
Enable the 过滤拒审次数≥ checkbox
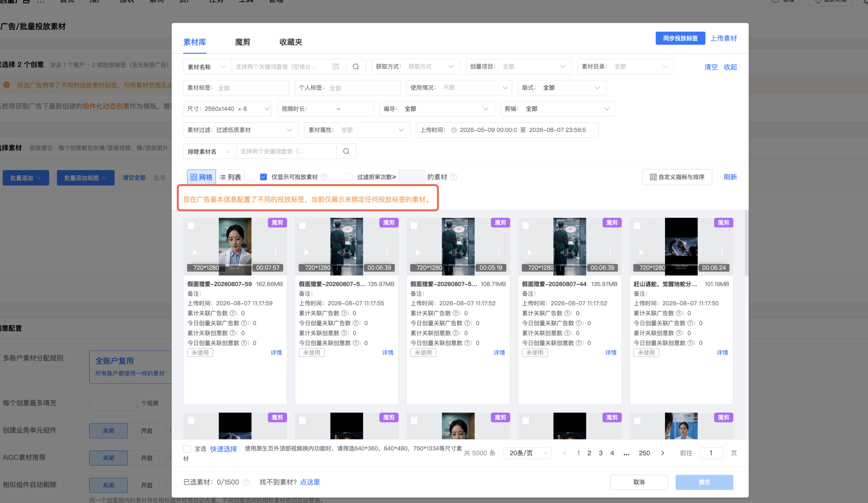click(349, 177)
